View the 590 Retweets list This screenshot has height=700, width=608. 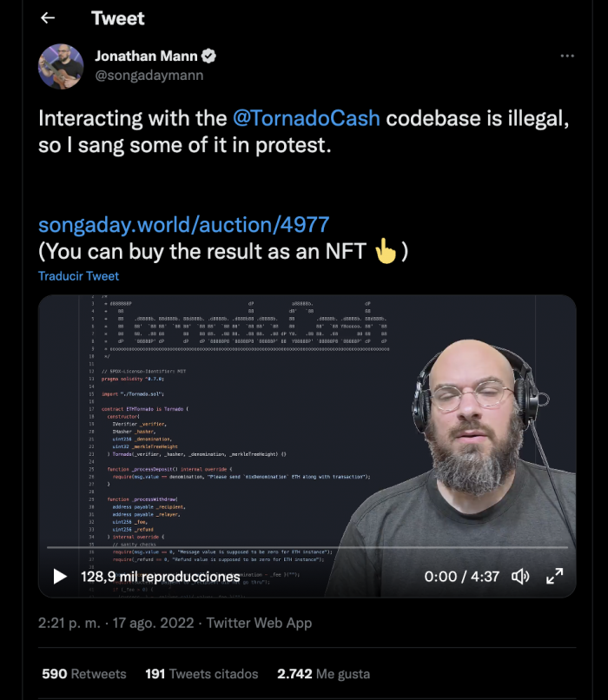pyautogui.click(x=84, y=674)
